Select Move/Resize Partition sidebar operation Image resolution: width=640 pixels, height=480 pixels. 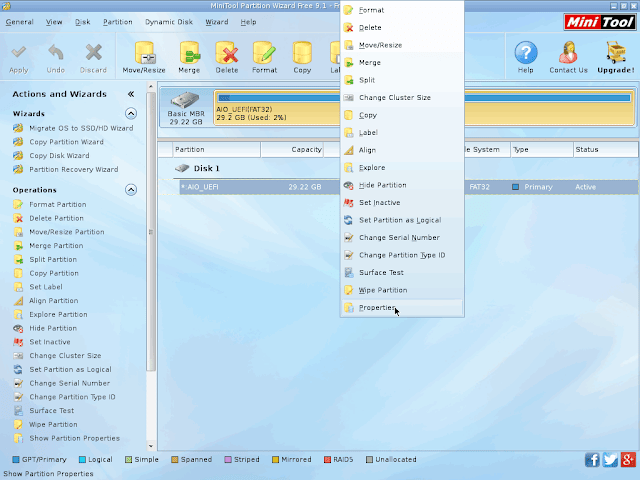click(x=67, y=232)
